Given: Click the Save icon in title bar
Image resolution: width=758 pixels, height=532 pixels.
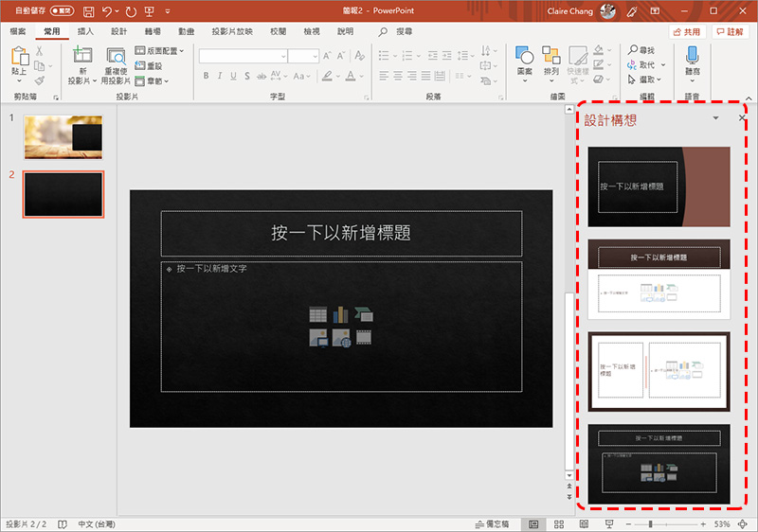Looking at the screenshot, I should point(88,11).
